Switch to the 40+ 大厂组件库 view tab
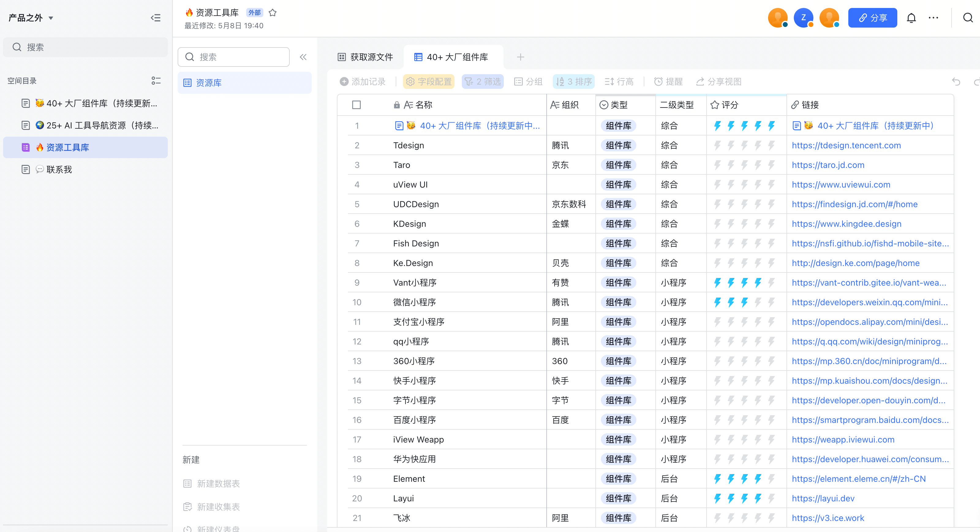The height and width of the screenshot is (532, 980). [x=451, y=57]
